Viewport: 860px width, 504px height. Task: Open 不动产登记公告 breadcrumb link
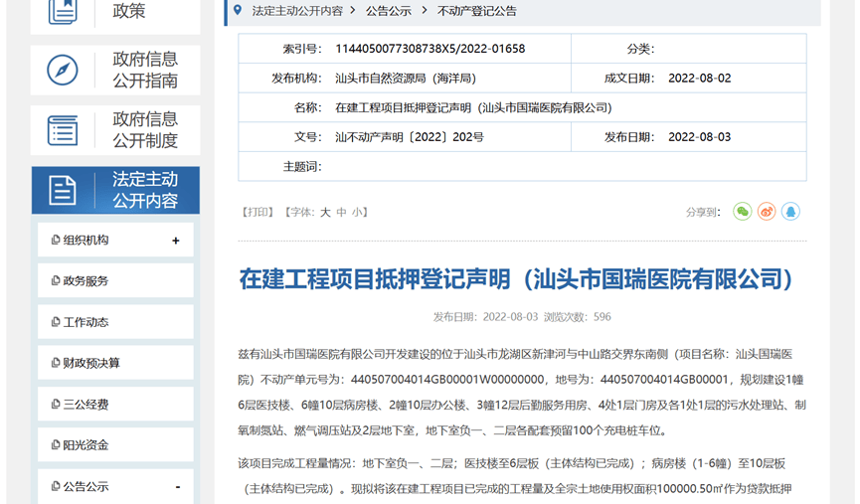pos(476,11)
